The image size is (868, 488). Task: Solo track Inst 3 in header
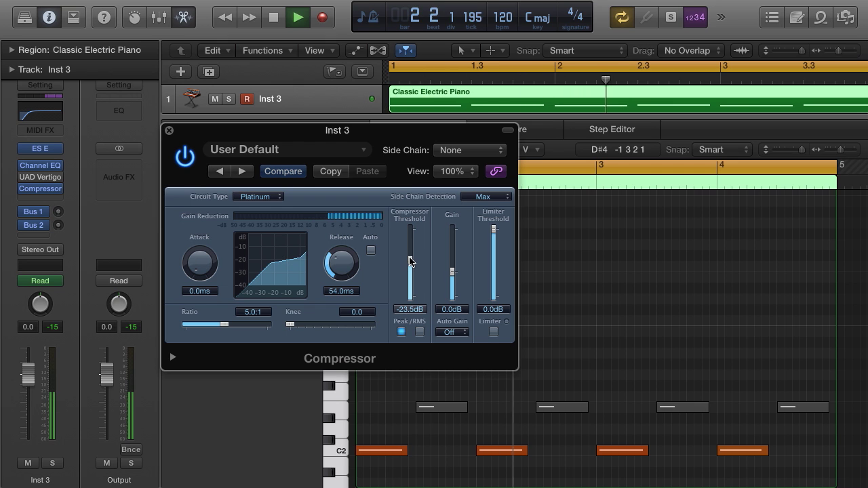click(229, 99)
